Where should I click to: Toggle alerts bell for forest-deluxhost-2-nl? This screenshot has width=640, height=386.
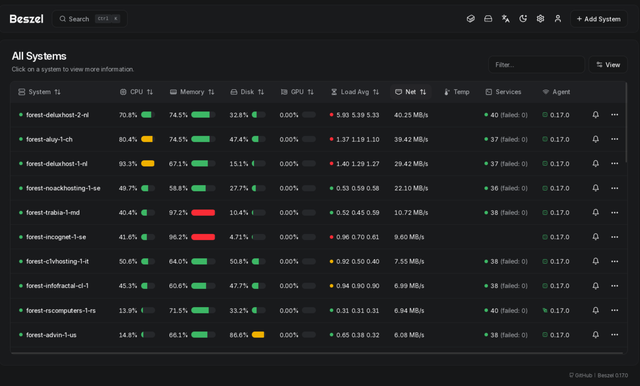(596, 115)
